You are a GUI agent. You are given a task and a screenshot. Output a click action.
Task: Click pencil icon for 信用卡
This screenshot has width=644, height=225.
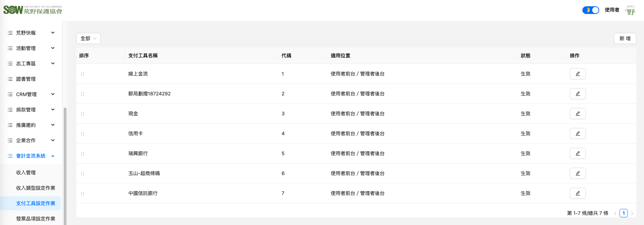pyautogui.click(x=577, y=133)
